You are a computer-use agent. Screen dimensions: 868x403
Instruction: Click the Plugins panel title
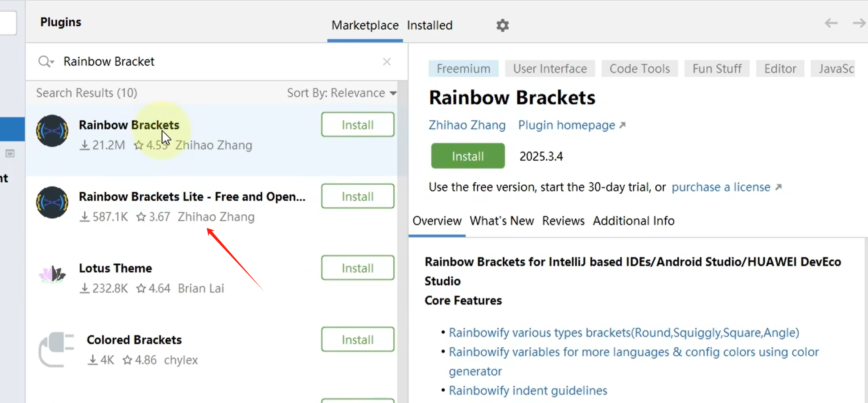(61, 22)
